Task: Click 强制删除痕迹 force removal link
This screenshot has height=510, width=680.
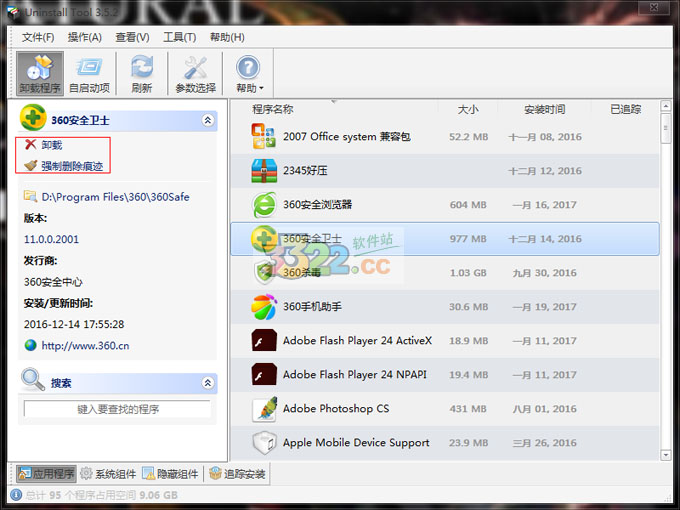Action: coord(72,166)
